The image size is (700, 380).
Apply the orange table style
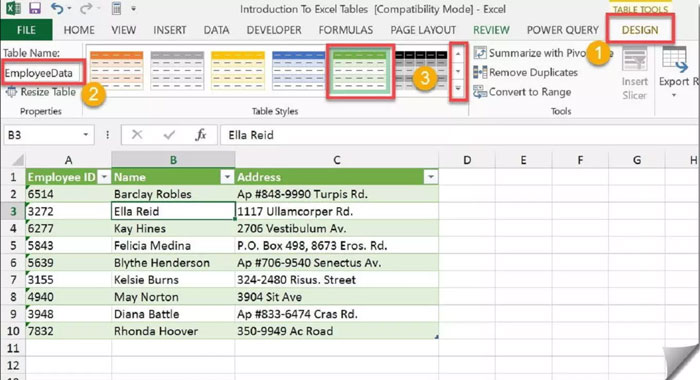(x=117, y=70)
